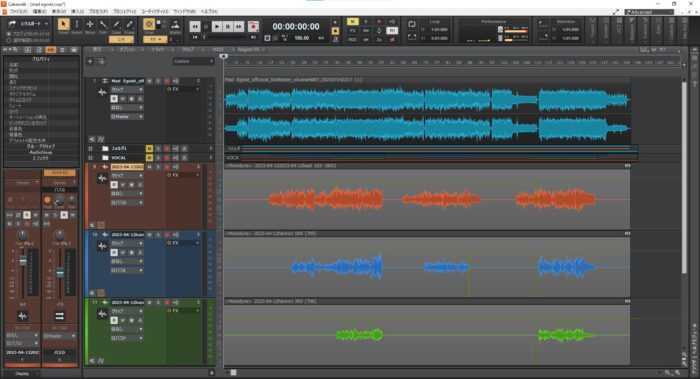Select the Move tool cross icon

(x=90, y=24)
